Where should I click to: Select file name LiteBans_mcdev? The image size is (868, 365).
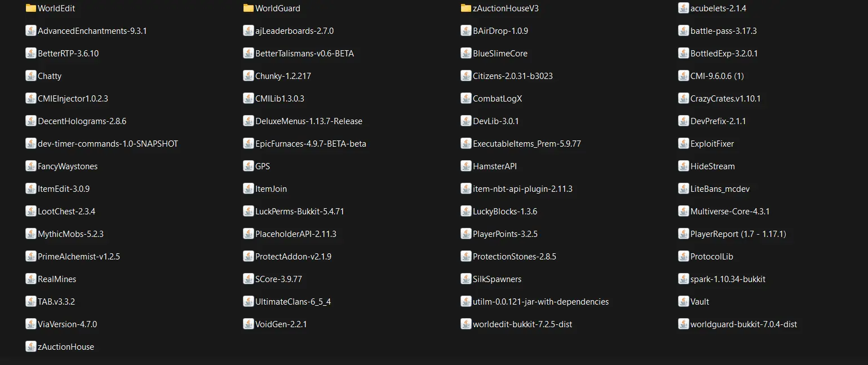click(720, 189)
